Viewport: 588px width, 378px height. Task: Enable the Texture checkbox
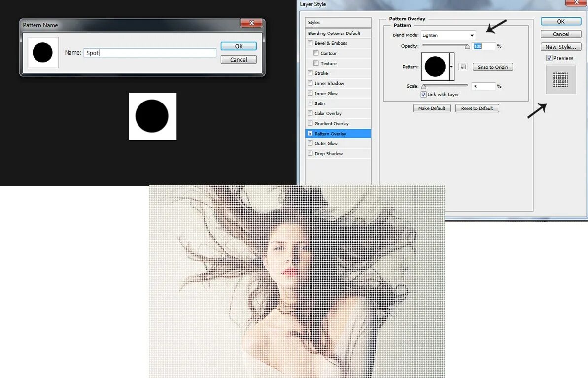pyautogui.click(x=316, y=63)
